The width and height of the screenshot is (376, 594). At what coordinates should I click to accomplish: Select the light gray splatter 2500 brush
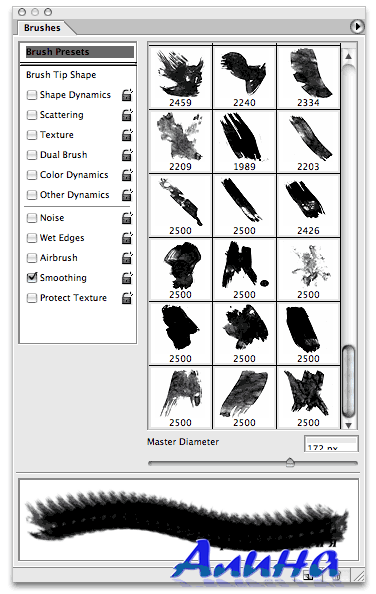tap(308, 270)
